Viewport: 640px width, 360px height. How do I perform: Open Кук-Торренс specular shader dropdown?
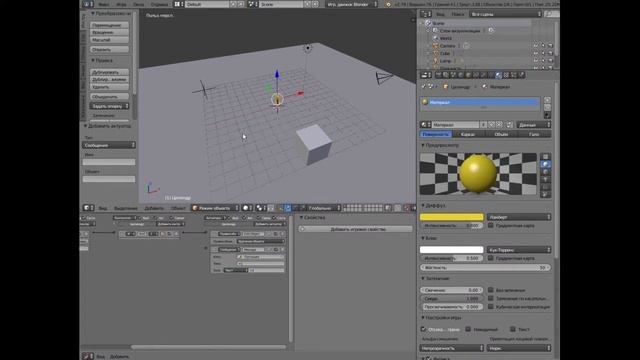click(x=519, y=249)
